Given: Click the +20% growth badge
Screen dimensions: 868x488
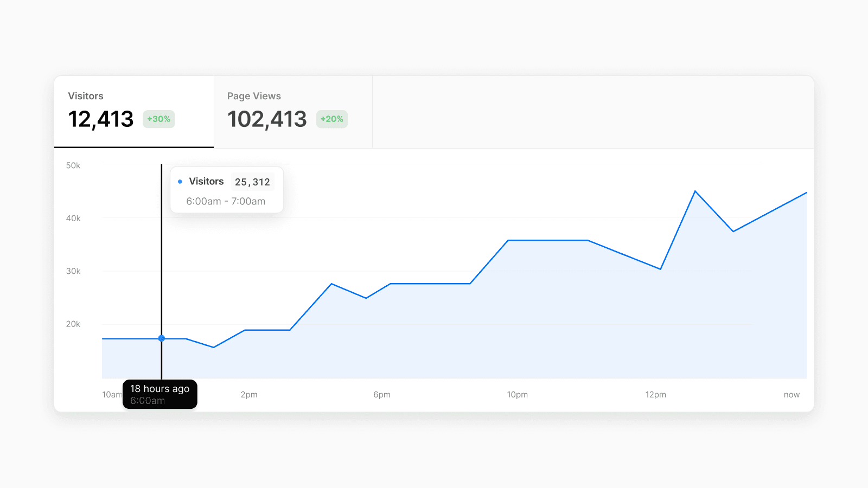Looking at the screenshot, I should click(331, 119).
